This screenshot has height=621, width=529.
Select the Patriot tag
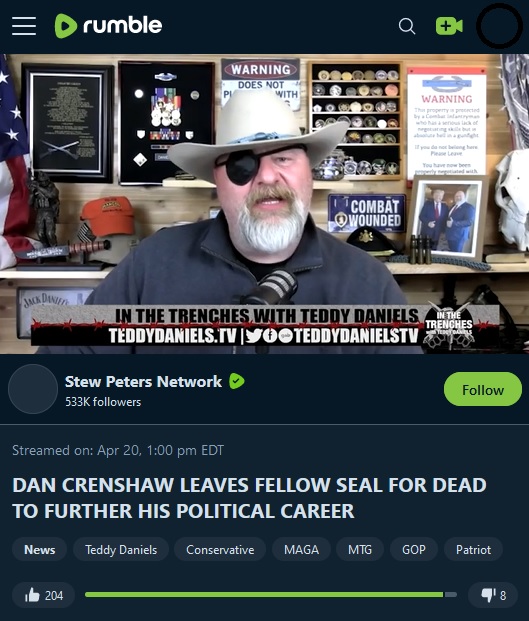473,549
